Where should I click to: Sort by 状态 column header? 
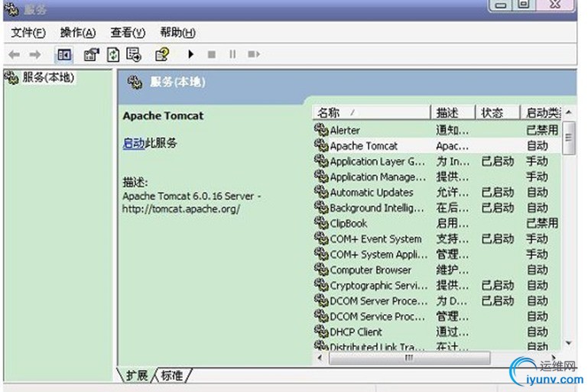(498, 112)
